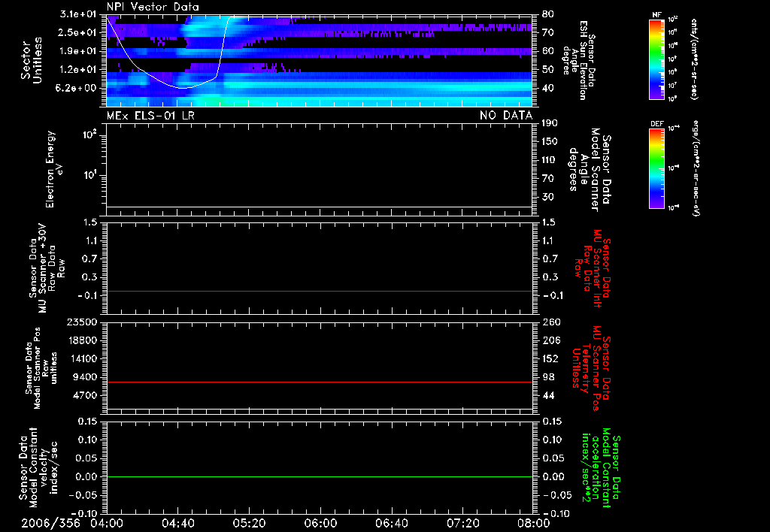
Task: Click the 110 scanner angle tick value
Action: tap(550, 160)
